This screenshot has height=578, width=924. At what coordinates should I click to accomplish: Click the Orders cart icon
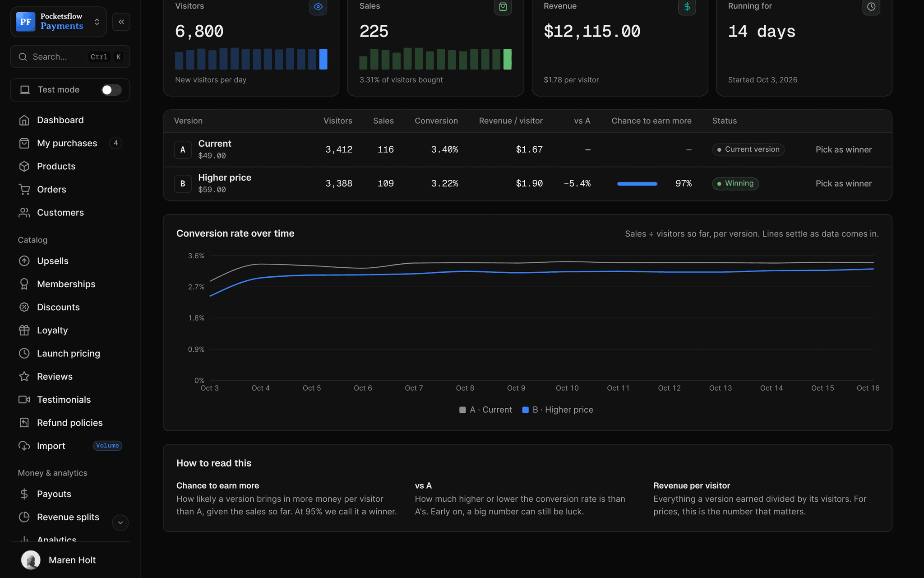coord(24,189)
